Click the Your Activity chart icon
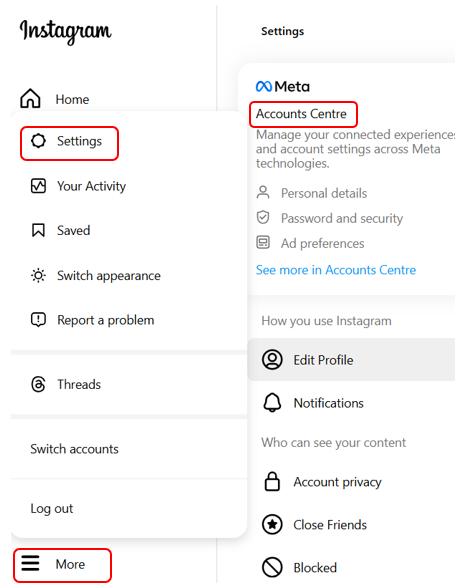Screen dimensions: 455x586 38,186
